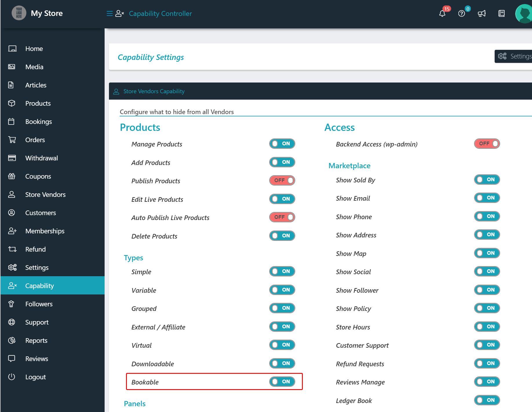The height and width of the screenshot is (412, 532).
Task: Click the Support lifebuoy icon
Action: coord(12,322)
